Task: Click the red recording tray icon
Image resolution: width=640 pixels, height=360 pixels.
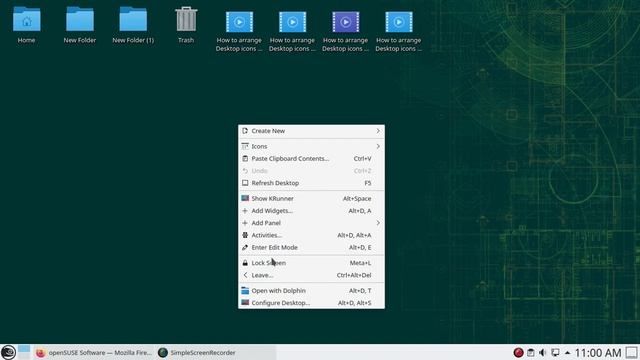Action: [x=518, y=352]
